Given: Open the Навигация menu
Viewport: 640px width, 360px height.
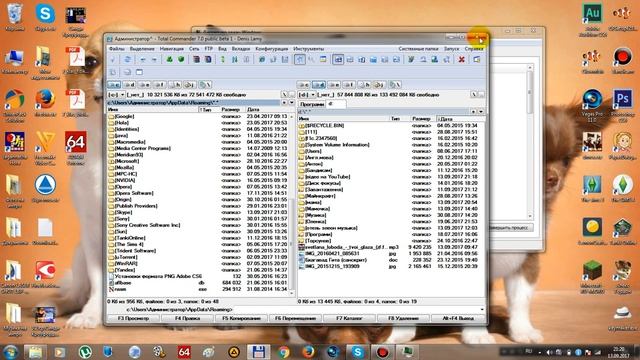Looking at the screenshot, I should 171,49.
